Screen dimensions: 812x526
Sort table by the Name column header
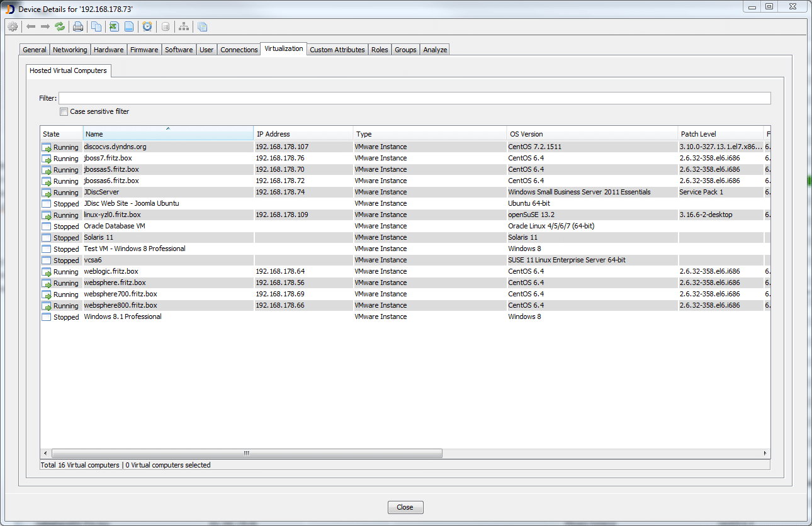tap(167, 134)
